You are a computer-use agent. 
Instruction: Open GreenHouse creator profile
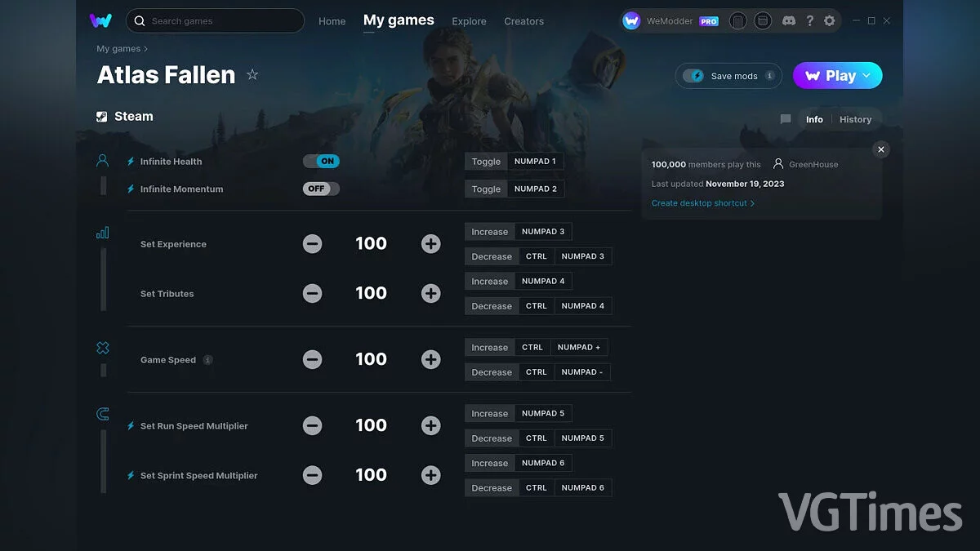[x=806, y=164]
